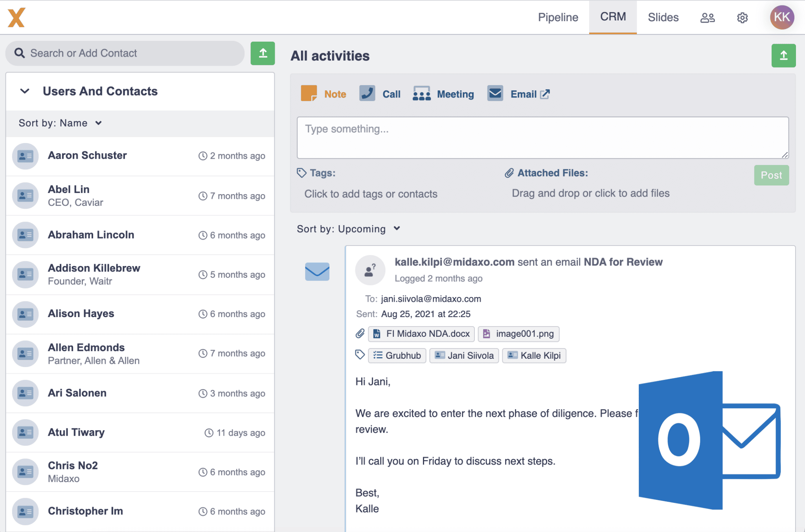The height and width of the screenshot is (532, 805).
Task: Open the Slides tab
Action: tap(663, 17)
